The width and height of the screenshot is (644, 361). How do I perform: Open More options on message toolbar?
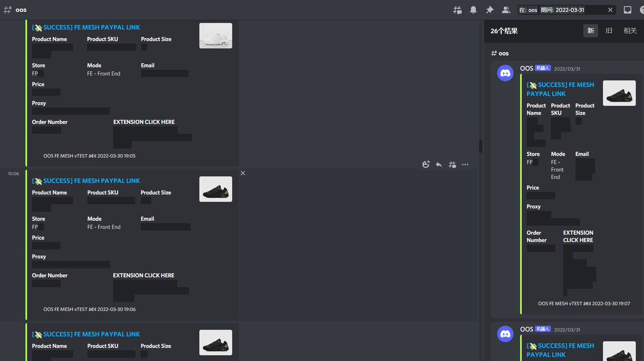click(465, 165)
